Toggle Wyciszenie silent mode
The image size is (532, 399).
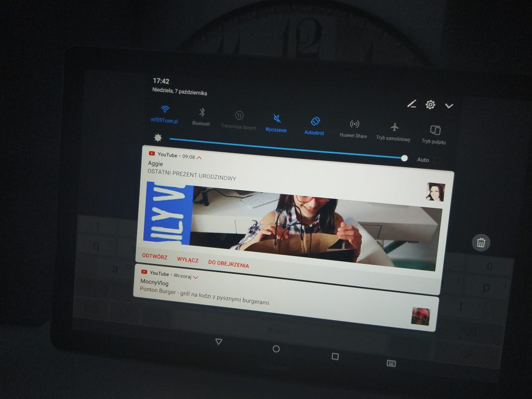pos(277,119)
